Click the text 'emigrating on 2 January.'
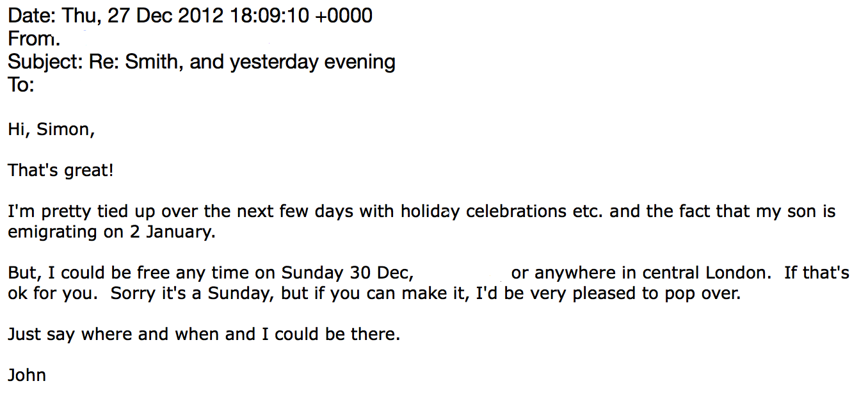The width and height of the screenshot is (868, 397). (111, 232)
